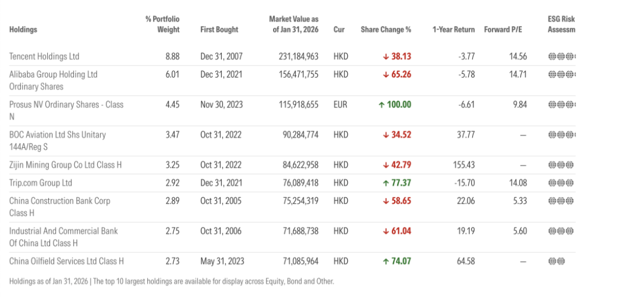Sort by 1-Year Return column header
This screenshot has height=297, width=644.
pos(453,30)
